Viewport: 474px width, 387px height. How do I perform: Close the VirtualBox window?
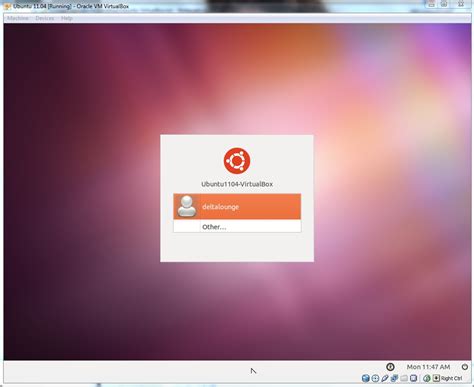tap(461, 4)
